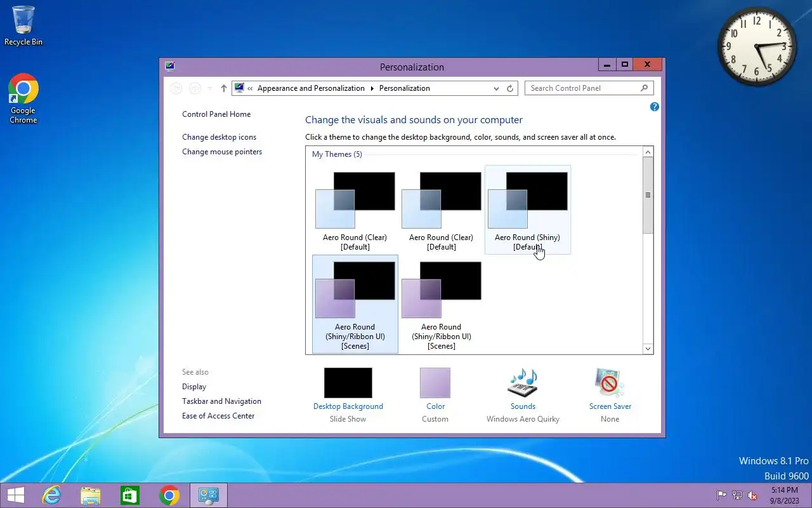The image size is (812, 508).
Task: Select the unhighlighted Aero Round Shiny/Ribbon UI theme
Action: [x=441, y=304]
